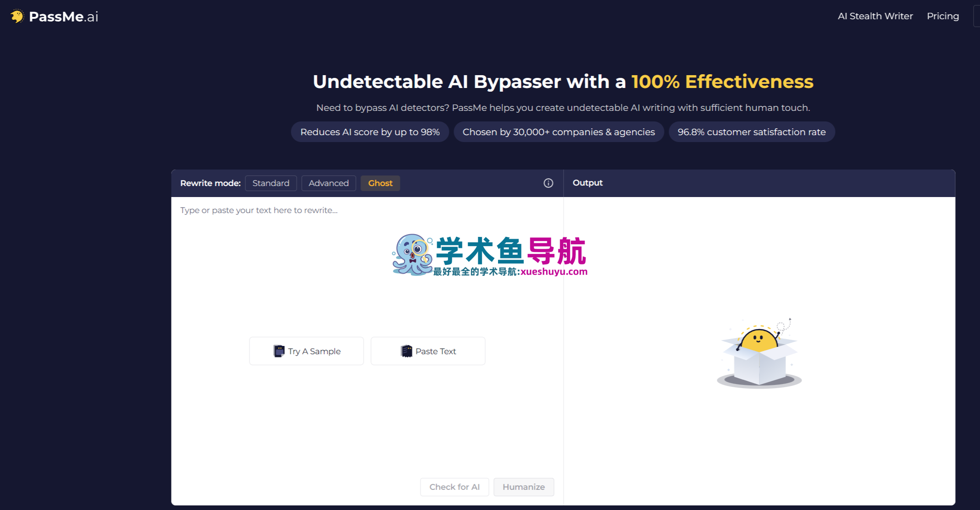The width and height of the screenshot is (980, 510).
Task: Click the PassMe.ai brand name
Action: point(63,16)
